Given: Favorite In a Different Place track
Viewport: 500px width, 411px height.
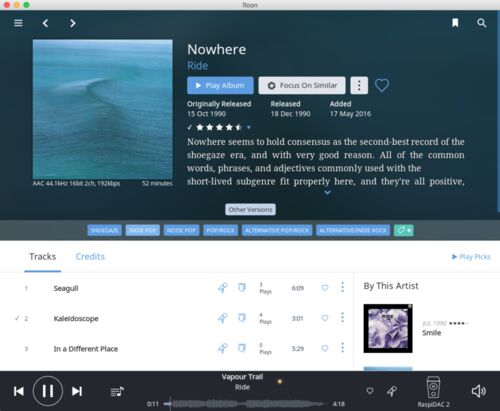Looking at the screenshot, I should click(x=325, y=348).
